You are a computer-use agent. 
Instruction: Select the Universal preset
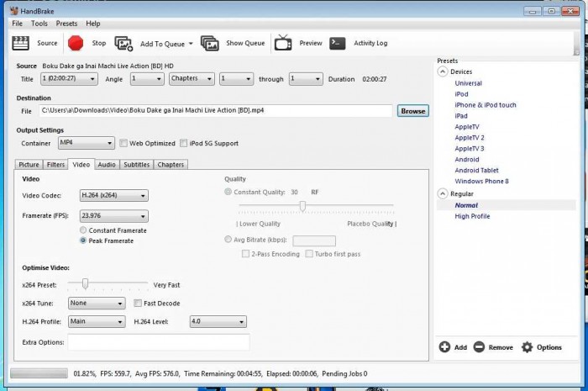click(x=469, y=83)
